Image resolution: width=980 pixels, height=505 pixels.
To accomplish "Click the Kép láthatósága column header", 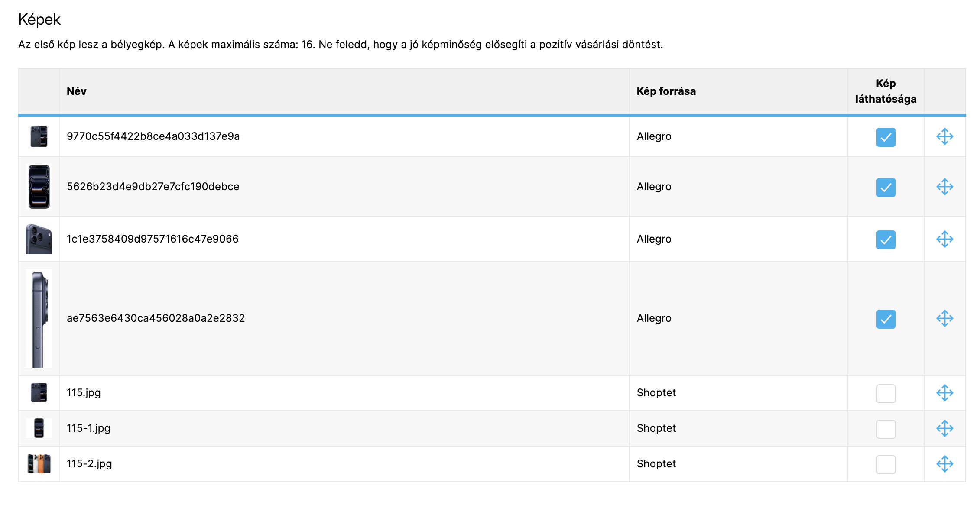I will pos(886,91).
